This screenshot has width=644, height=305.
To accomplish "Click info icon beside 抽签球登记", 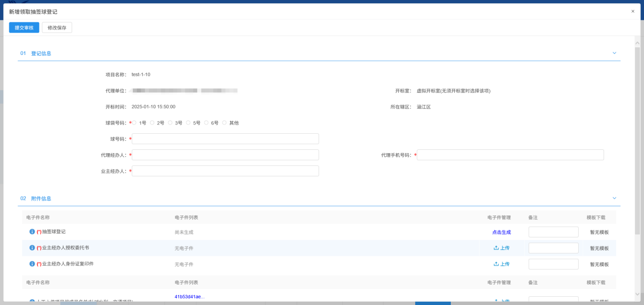I will point(32,232).
